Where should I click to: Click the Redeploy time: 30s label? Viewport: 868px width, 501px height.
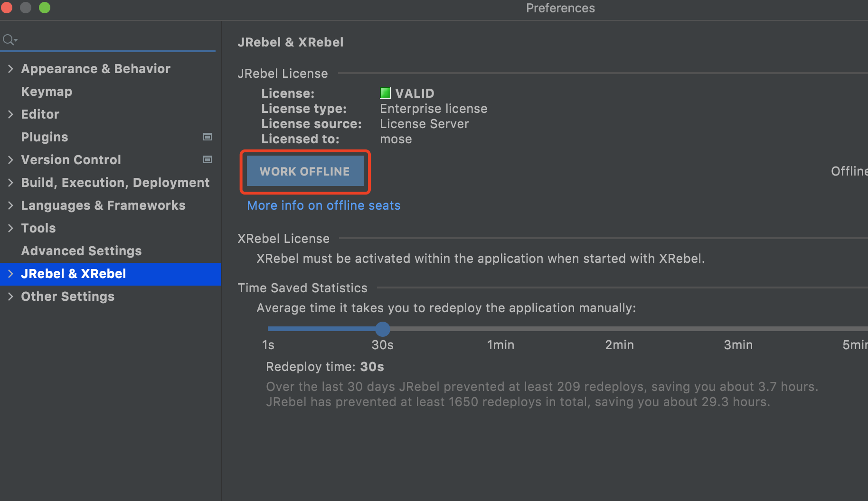(x=325, y=367)
